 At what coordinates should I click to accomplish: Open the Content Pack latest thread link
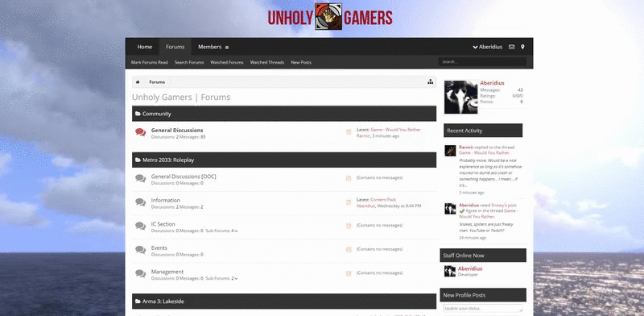tap(383, 200)
